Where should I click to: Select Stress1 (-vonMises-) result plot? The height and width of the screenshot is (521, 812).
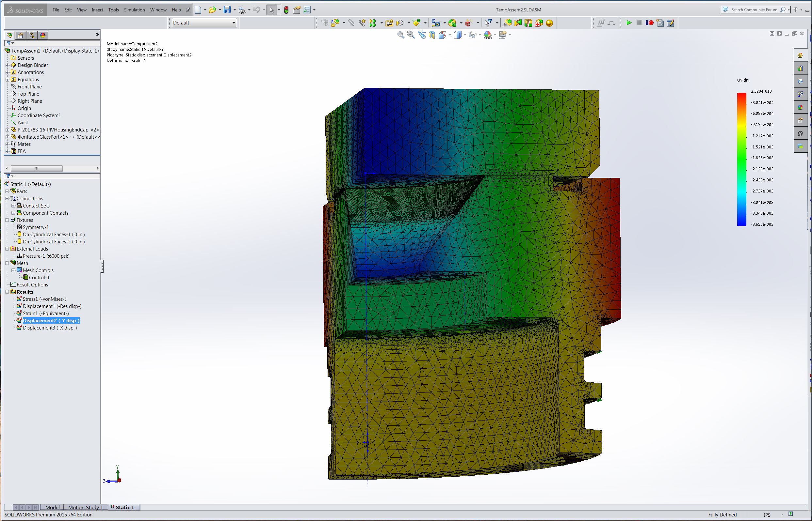click(x=44, y=299)
